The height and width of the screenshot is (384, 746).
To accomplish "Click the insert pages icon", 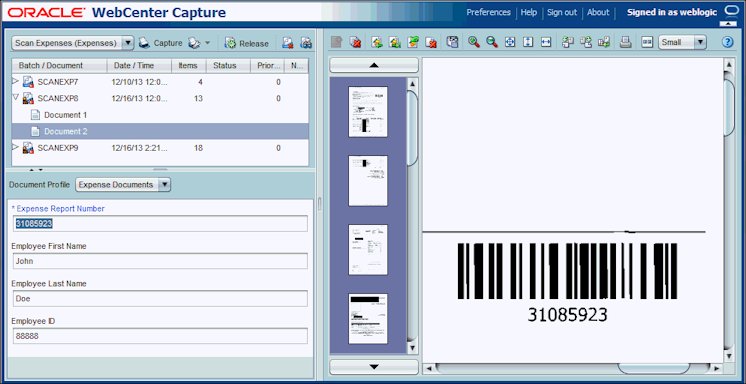I will tap(395, 42).
